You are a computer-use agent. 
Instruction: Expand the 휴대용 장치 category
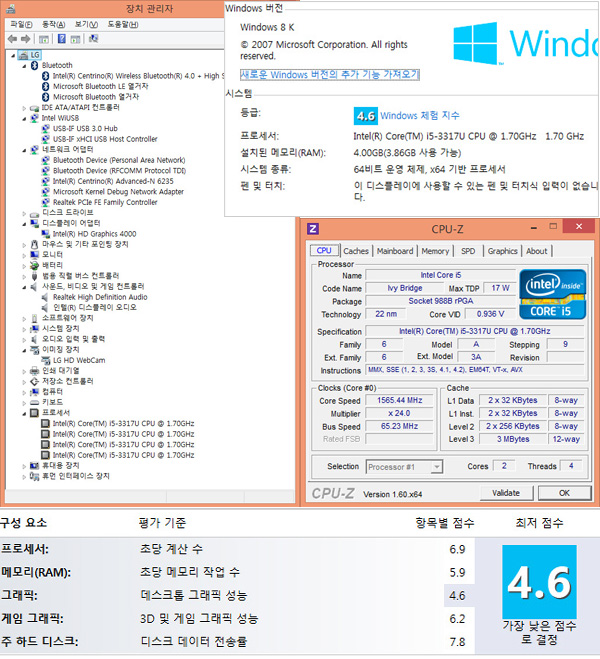pos(24,466)
